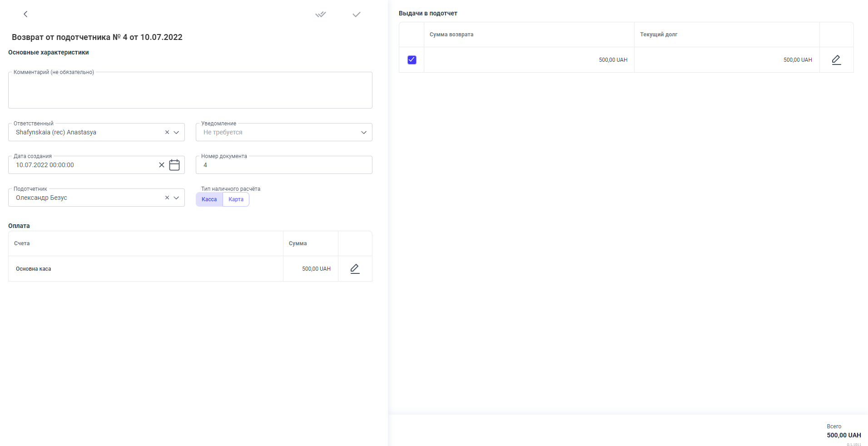This screenshot has width=868, height=446.
Task: Click the single checkmark confirm icon
Action: [357, 15]
